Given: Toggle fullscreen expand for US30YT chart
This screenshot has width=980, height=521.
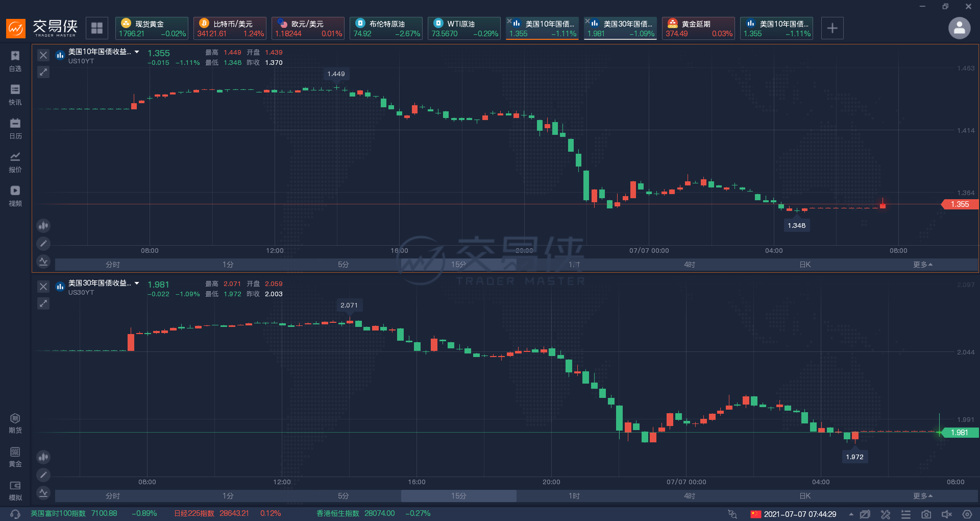Looking at the screenshot, I should pyautogui.click(x=43, y=303).
